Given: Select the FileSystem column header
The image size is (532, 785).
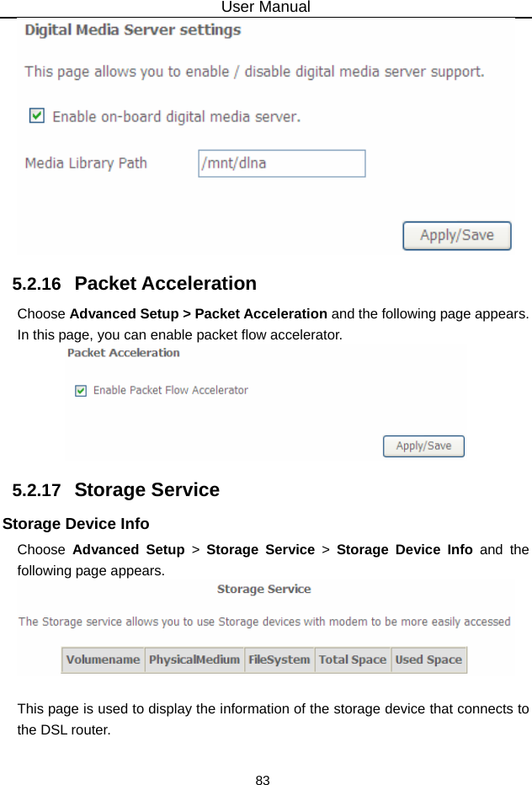Looking at the screenshot, I should (x=279, y=660).
